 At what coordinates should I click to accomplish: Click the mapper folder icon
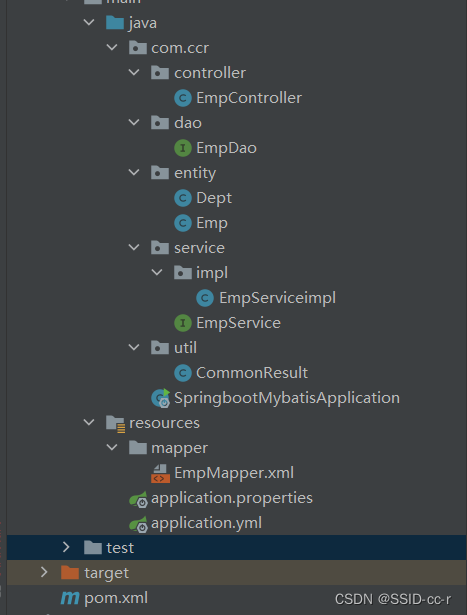click(x=138, y=448)
